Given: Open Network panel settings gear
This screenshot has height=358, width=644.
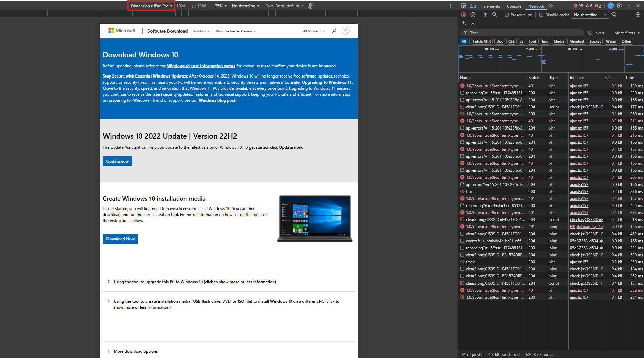Looking at the screenshot, I should pos(638,15).
